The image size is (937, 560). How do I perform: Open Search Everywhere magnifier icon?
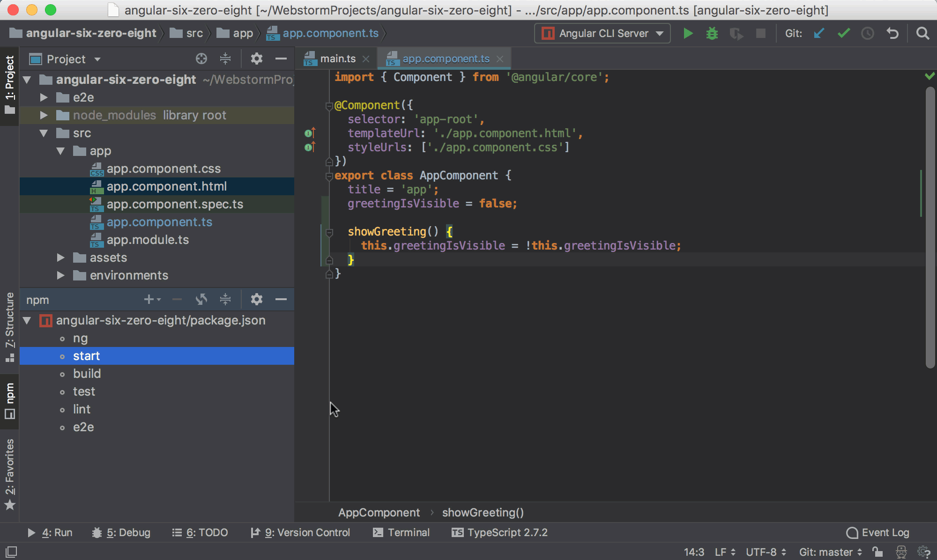(x=922, y=33)
